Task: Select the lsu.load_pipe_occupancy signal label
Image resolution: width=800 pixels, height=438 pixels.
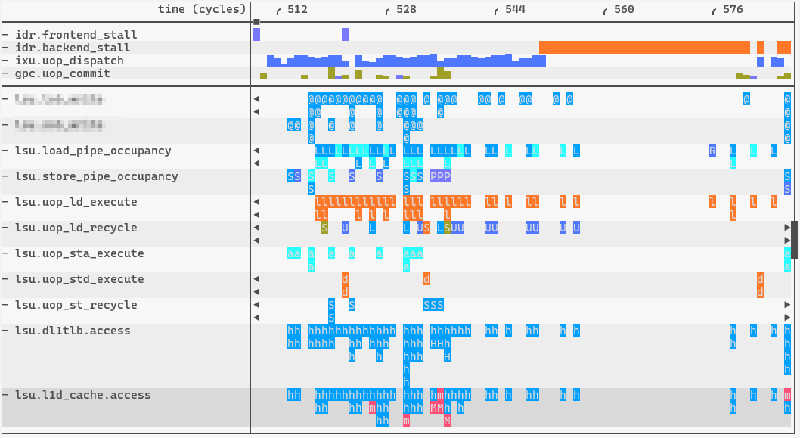Action: [93, 151]
